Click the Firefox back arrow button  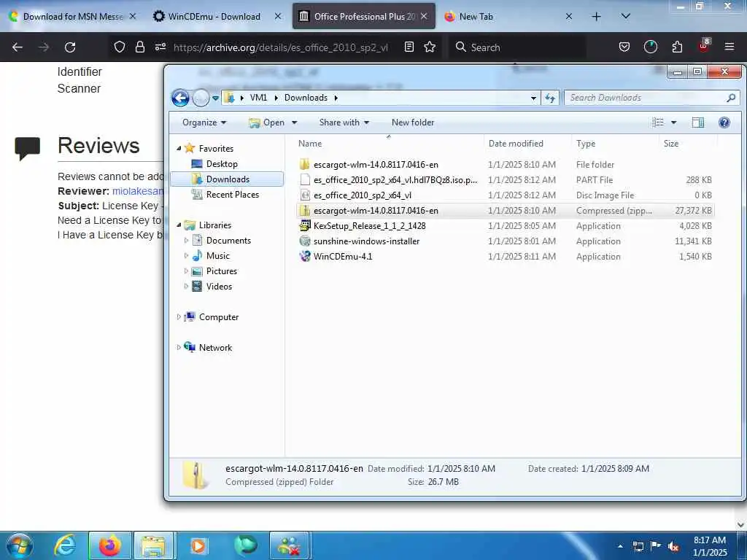pos(18,47)
